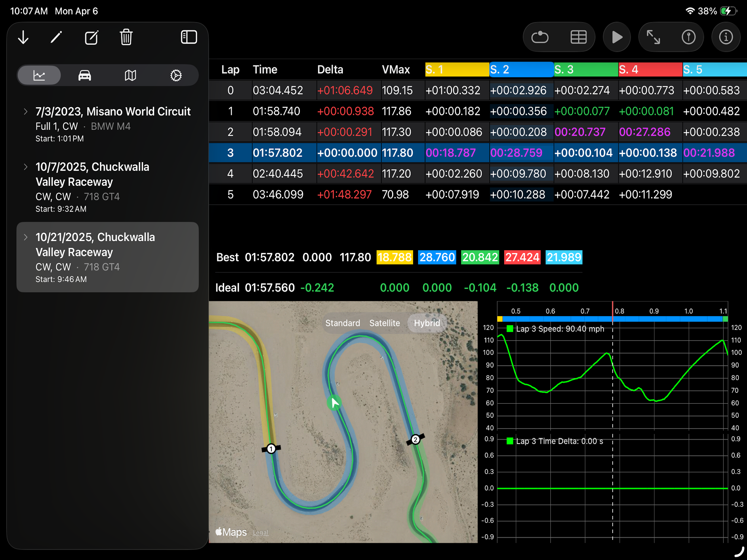Click the S. 4 red sector header
Viewport: 747px width, 560px height.
click(x=650, y=69)
